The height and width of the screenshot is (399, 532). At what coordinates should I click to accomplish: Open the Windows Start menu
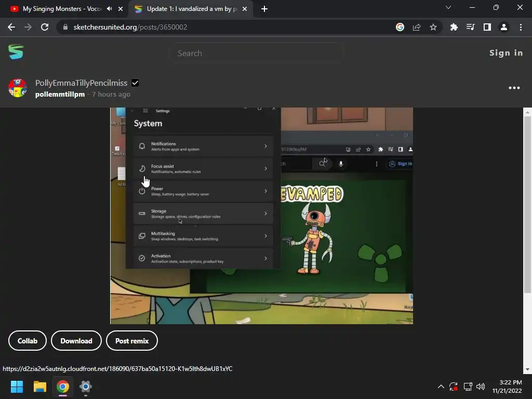[17, 387]
